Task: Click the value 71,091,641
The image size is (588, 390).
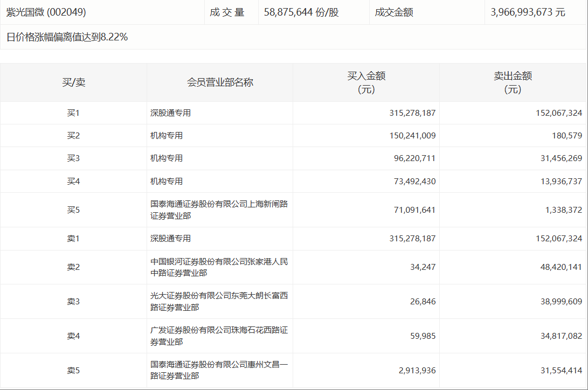Action: coord(415,210)
